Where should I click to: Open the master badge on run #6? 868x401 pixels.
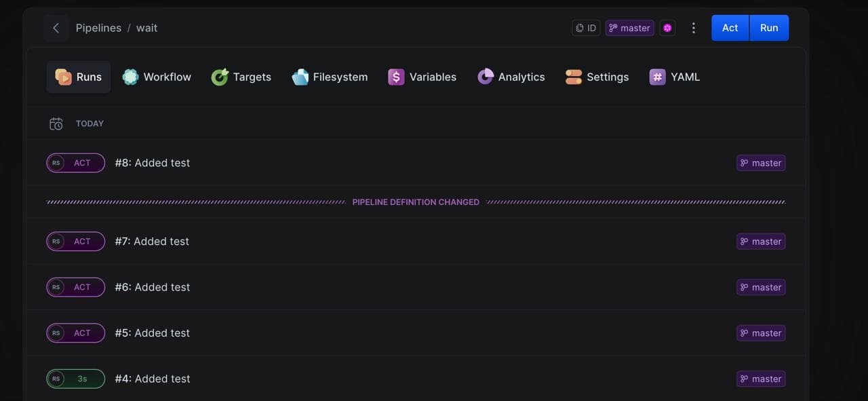point(760,287)
